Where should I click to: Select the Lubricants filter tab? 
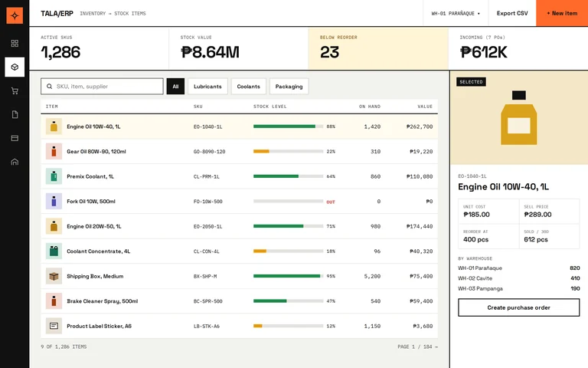[207, 87]
